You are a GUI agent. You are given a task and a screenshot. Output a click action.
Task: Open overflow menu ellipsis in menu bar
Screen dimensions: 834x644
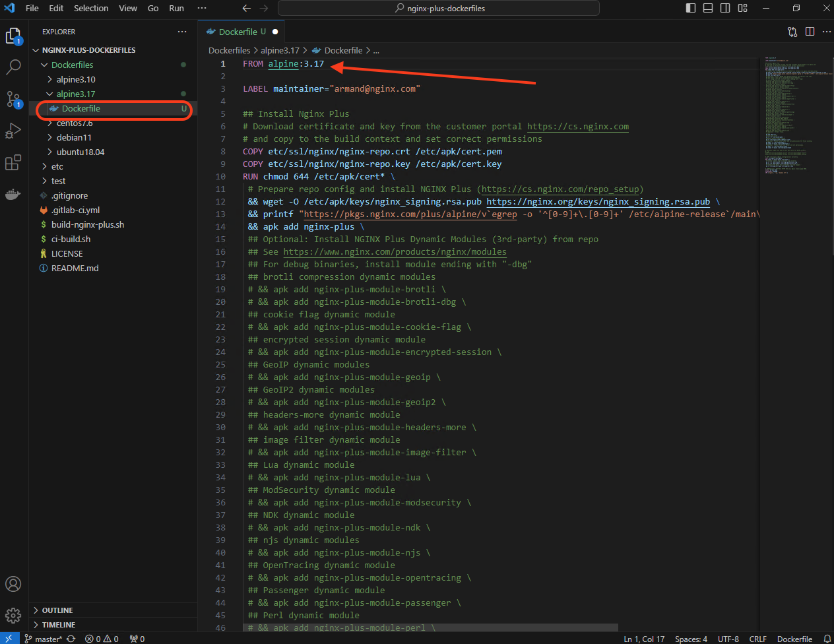tap(202, 8)
